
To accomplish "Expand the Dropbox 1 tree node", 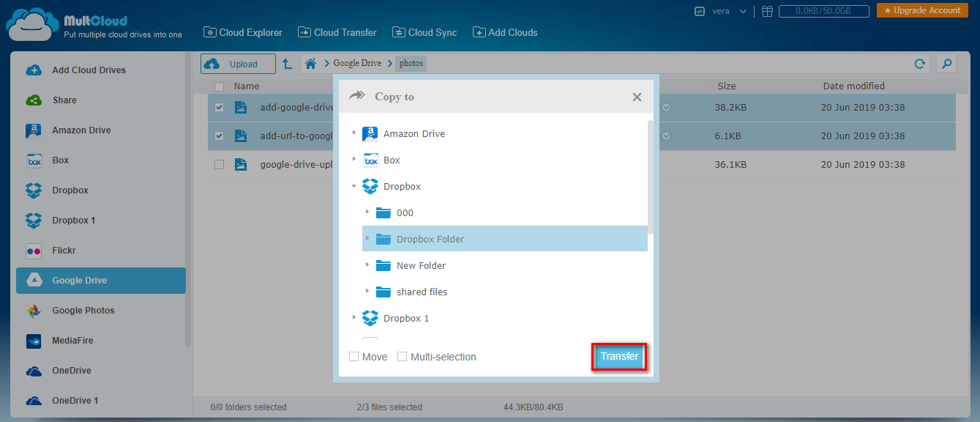I will tap(354, 318).
